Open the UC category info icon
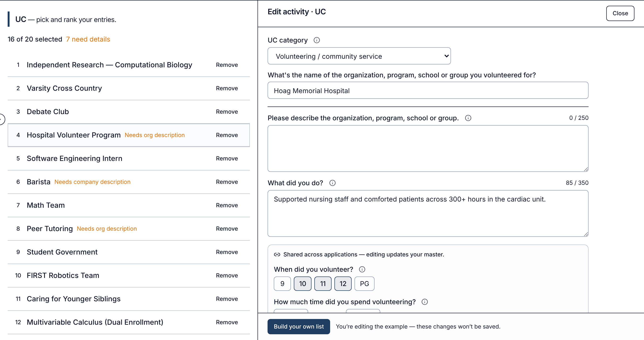This screenshot has width=644, height=340. point(317,40)
